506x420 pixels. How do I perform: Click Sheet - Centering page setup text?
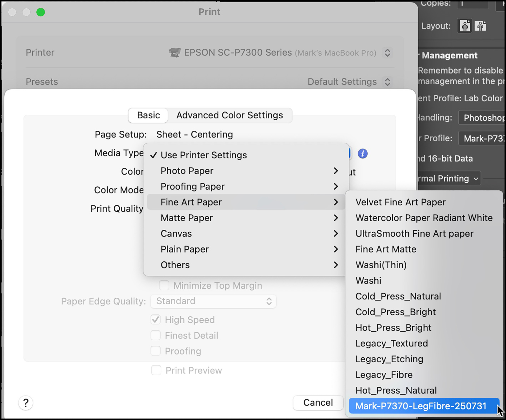[194, 134]
